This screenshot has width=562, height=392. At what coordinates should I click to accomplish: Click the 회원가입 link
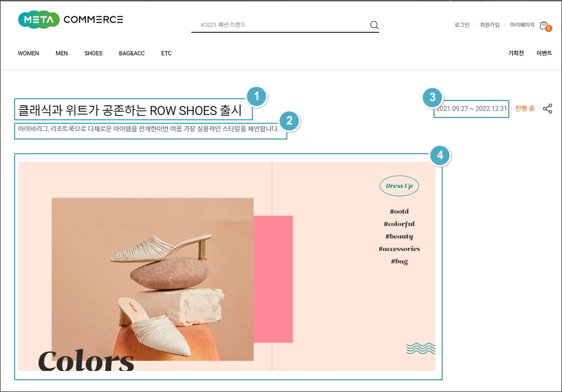pos(490,25)
